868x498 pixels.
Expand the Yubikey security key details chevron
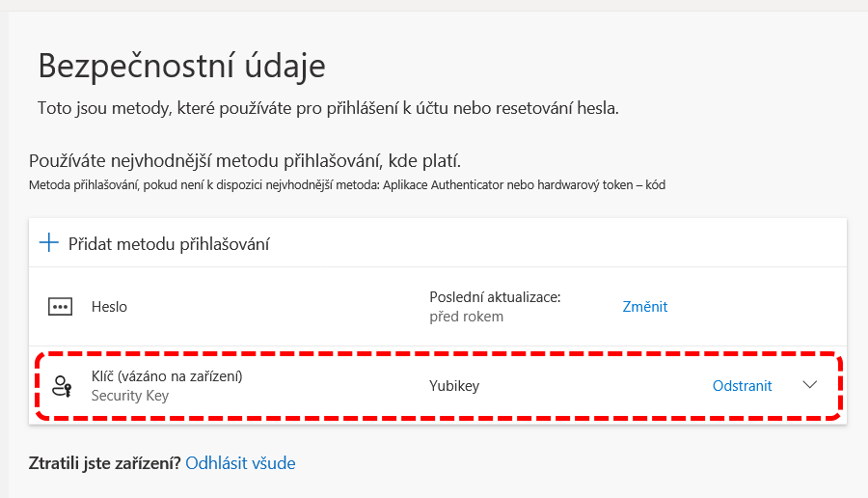(x=810, y=385)
